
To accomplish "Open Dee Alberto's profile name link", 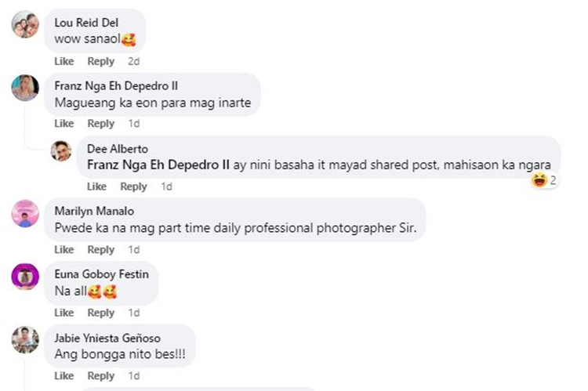I will pos(118,149).
